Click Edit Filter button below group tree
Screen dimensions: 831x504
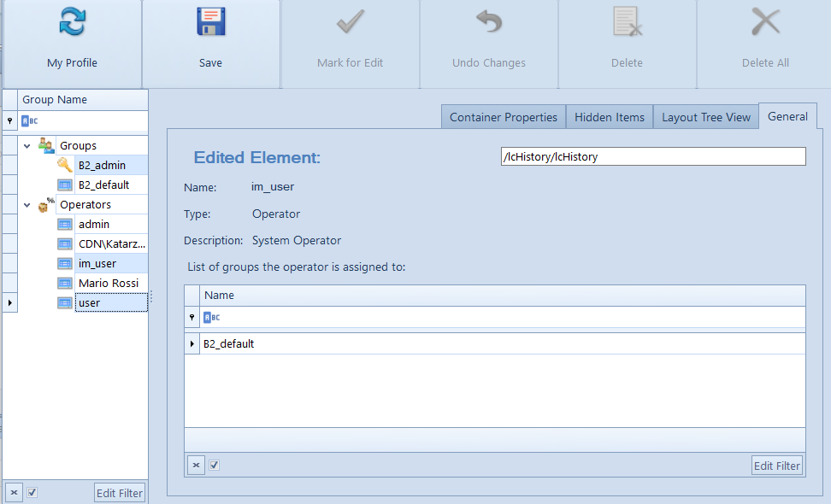coord(120,493)
